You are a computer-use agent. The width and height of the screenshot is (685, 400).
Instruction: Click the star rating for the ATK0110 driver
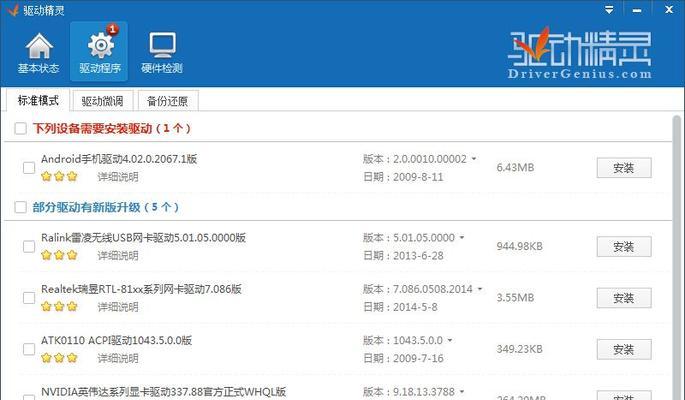tap(59, 358)
